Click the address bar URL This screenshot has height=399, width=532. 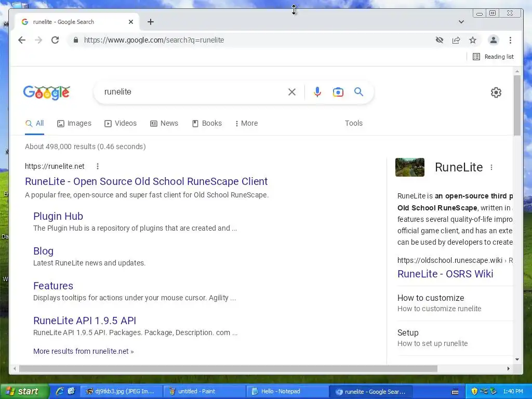(x=154, y=40)
